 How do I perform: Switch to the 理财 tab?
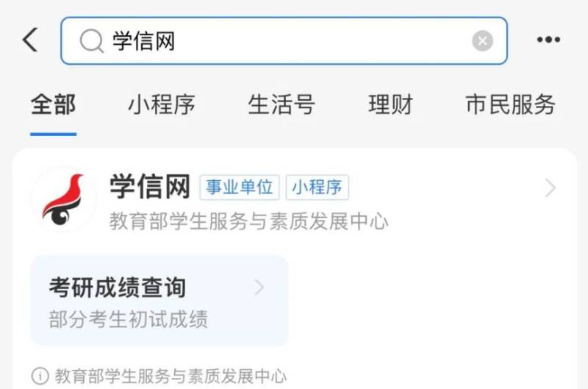click(390, 104)
